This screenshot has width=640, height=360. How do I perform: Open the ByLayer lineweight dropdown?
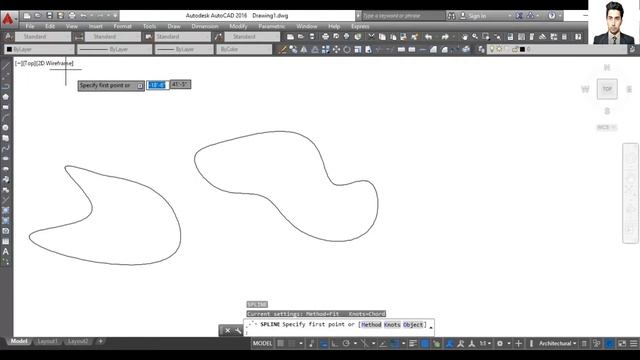click(184, 49)
